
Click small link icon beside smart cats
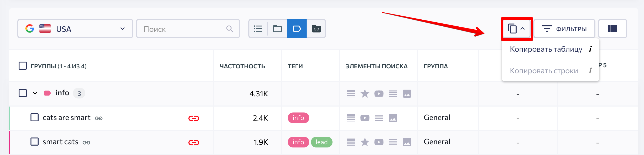coord(86,143)
